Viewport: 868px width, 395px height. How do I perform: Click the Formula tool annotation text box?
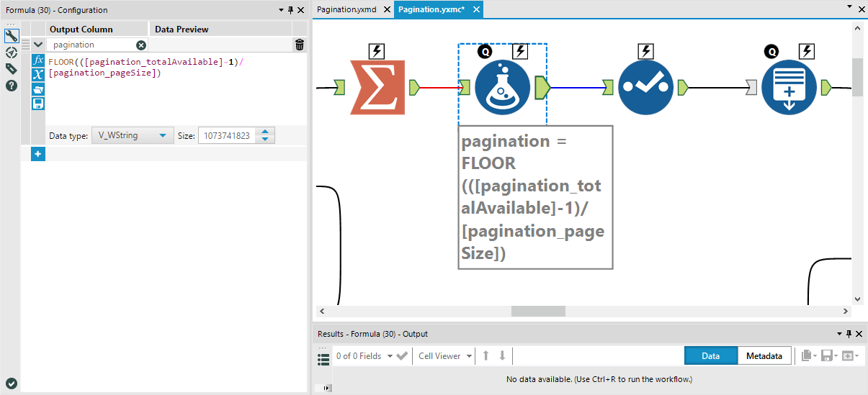click(x=535, y=197)
